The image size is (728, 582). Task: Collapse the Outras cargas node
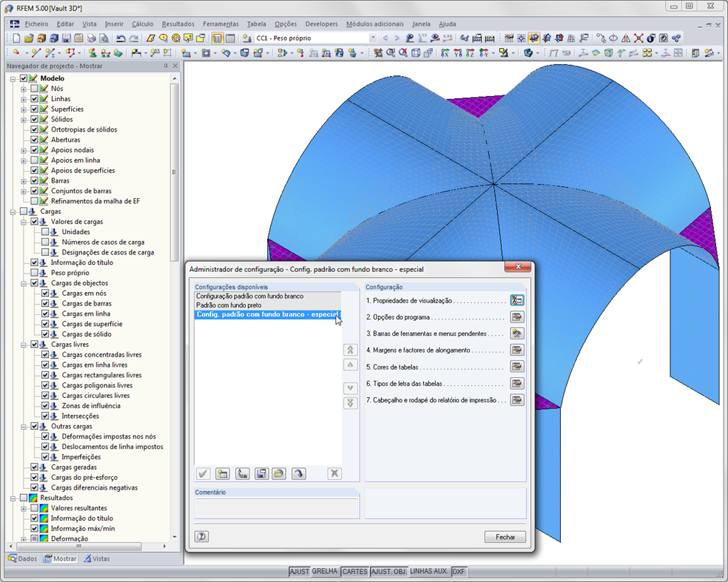click(x=23, y=426)
